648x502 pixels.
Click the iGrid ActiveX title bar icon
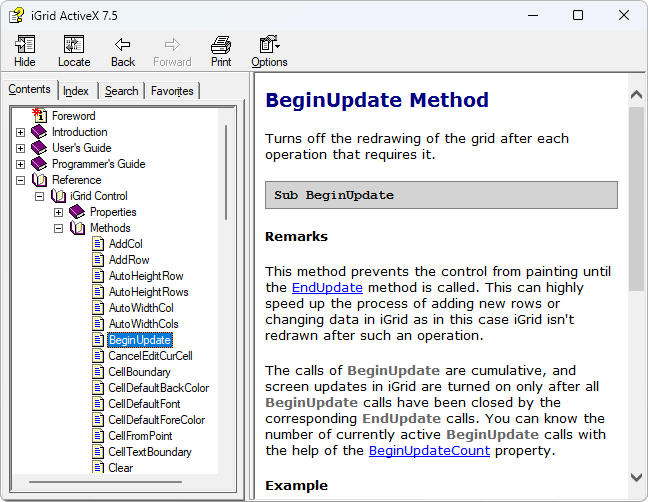coord(17,16)
